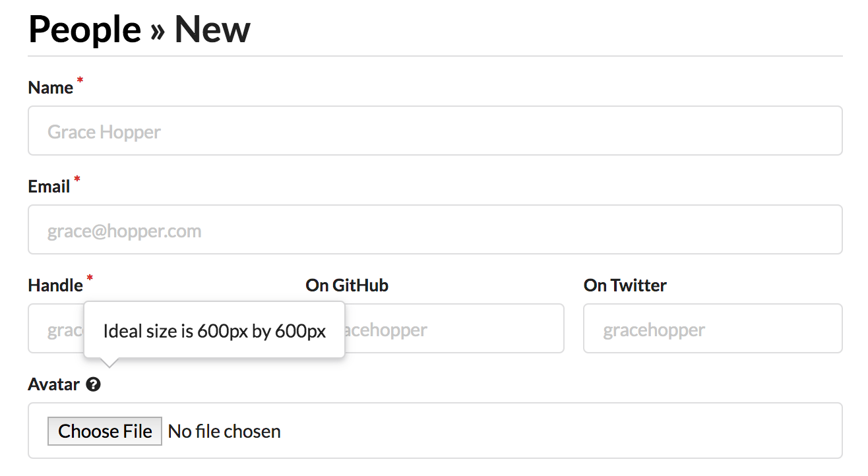Viewport: 868px width, 476px height.
Task: Select the Handle text input
Action: pyautogui.click(x=55, y=328)
